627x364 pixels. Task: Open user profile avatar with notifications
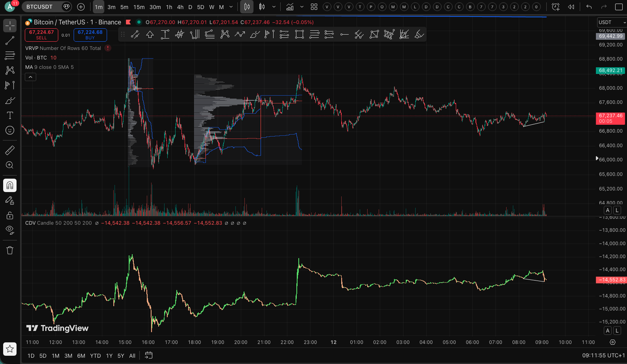10,6
